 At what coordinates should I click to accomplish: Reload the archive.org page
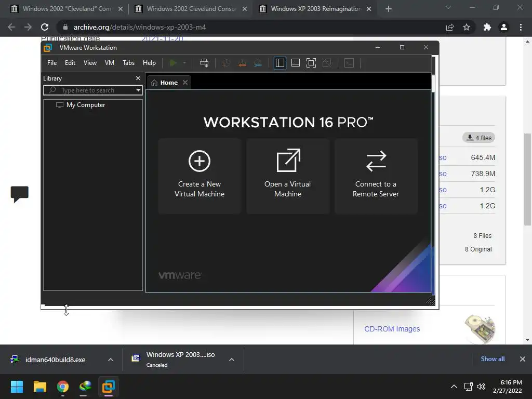click(x=45, y=27)
